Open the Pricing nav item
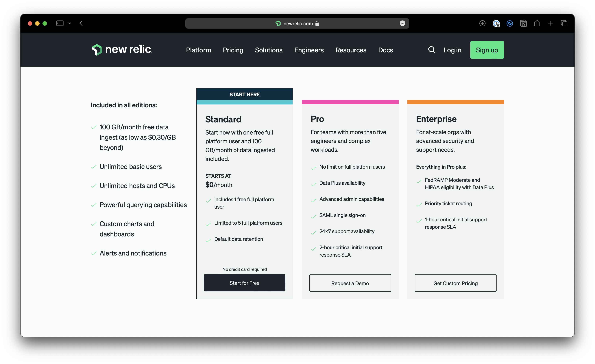Screen dimensions: 595x364 233,50
